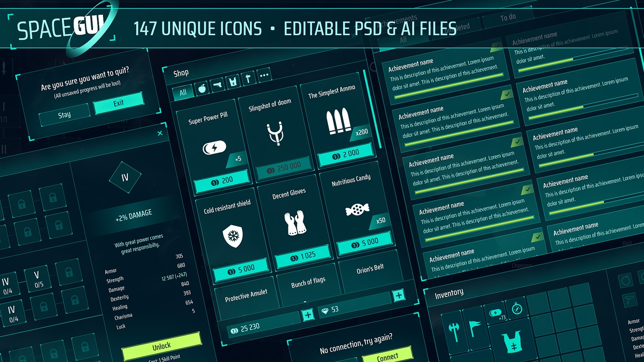Add gems with plus next to 53
644x362 pixels.
point(398,295)
